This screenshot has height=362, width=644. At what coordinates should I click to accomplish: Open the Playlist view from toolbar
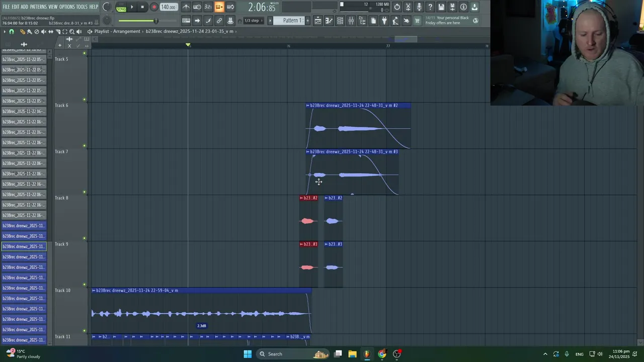pos(318,21)
